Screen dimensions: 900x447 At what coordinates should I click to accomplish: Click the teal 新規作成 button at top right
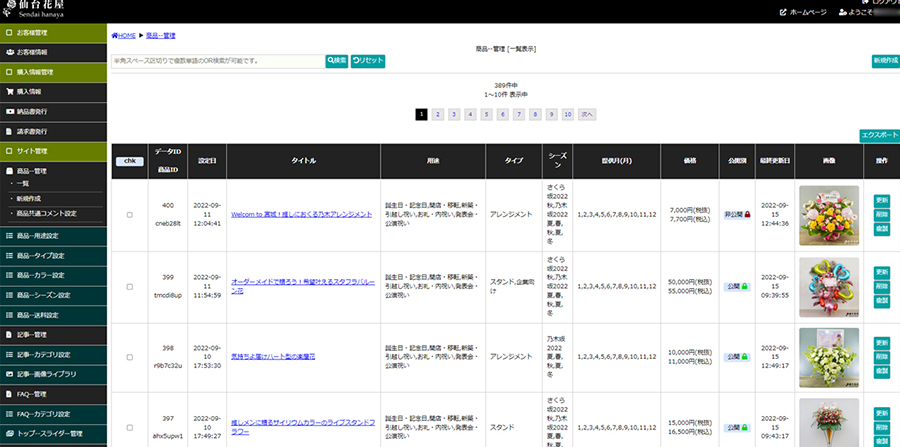[x=886, y=61]
